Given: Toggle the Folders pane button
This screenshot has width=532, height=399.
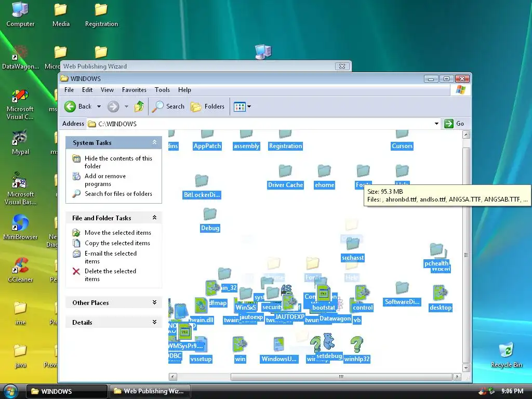Looking at the screenshot, I should pos(208,107).
